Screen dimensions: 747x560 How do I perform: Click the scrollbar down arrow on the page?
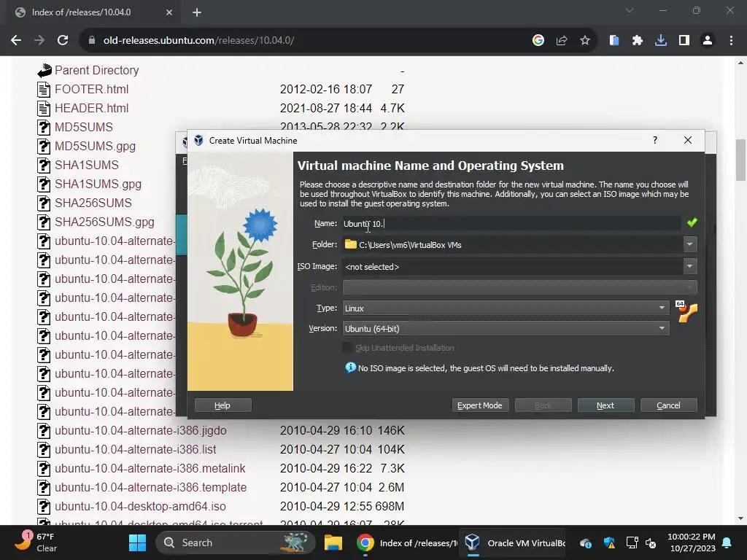[740, 518]
